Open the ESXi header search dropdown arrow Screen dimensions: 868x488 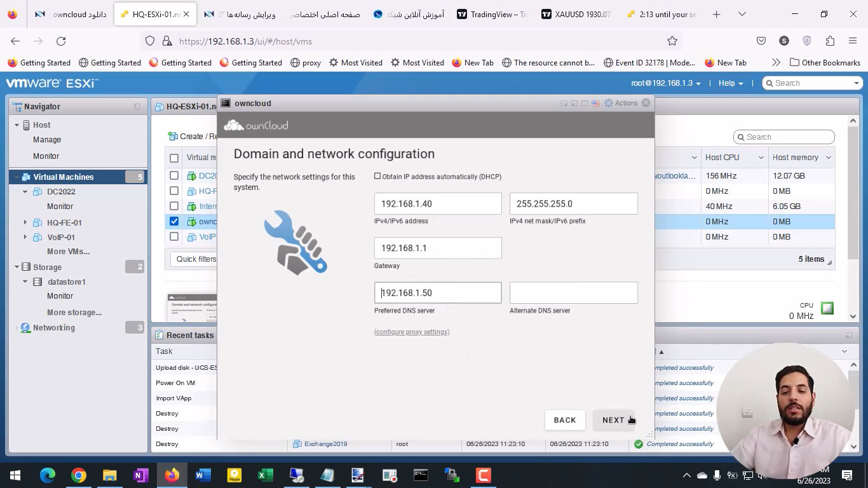[856, 83]
